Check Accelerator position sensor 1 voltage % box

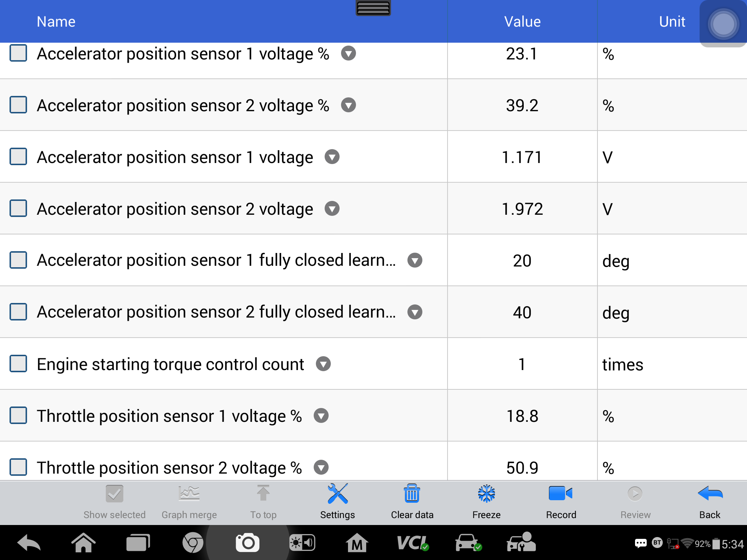18,53
